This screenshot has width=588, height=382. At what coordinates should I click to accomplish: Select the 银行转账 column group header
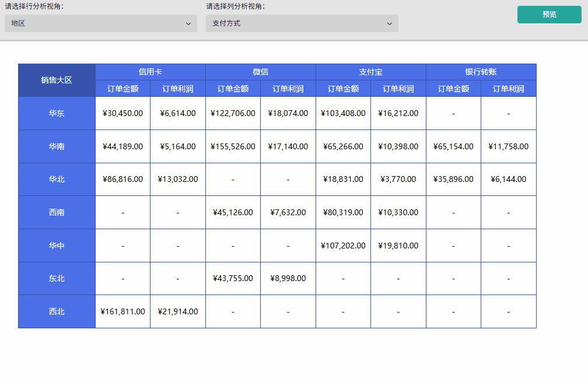tap(481, 72)
